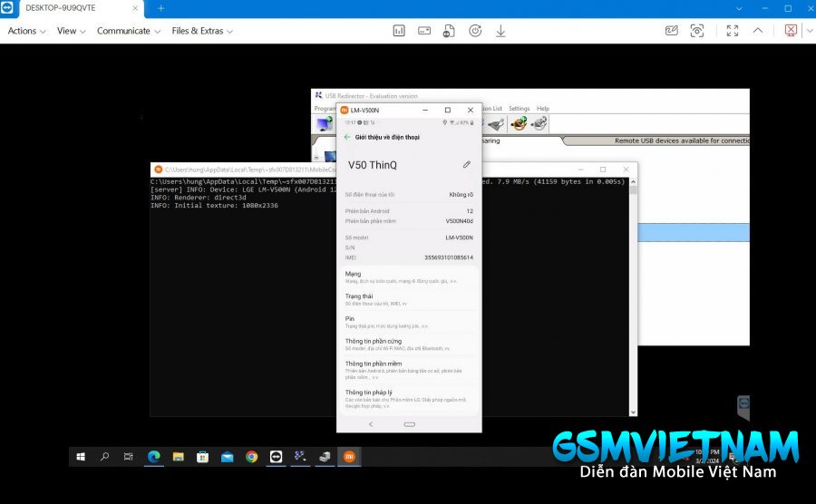Switch to full screen mode icon

[x=733, y=31]
